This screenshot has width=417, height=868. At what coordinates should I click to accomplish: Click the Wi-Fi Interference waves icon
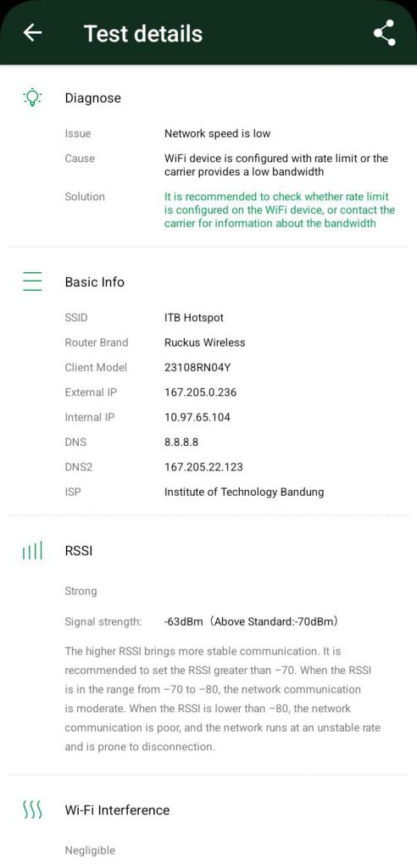point(32,810)
